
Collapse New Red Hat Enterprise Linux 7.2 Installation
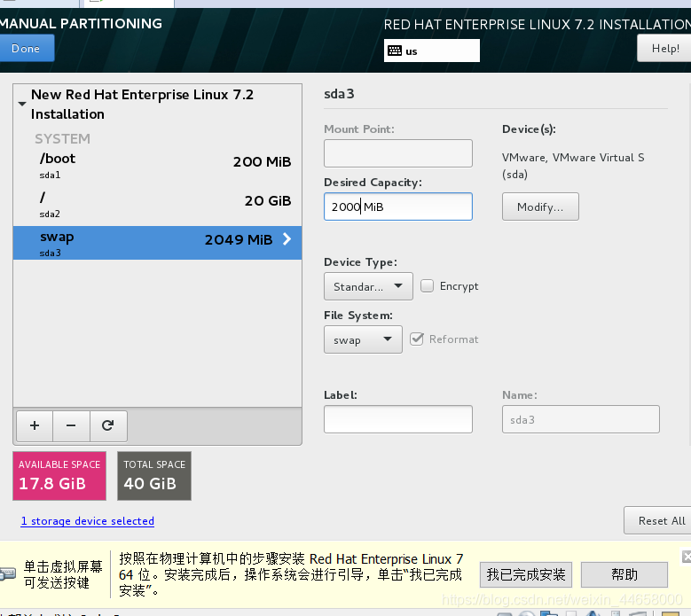[x=22, y=104]
